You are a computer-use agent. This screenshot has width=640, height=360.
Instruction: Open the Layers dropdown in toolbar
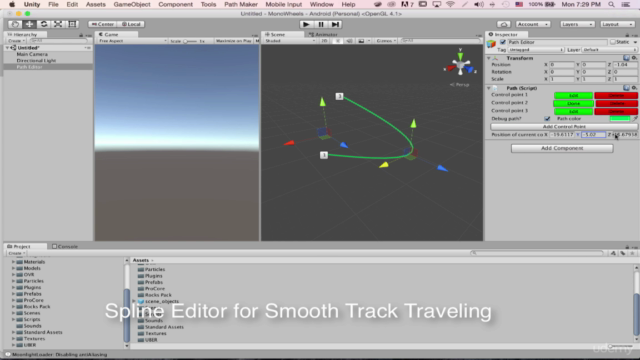[x=577, y=24]
